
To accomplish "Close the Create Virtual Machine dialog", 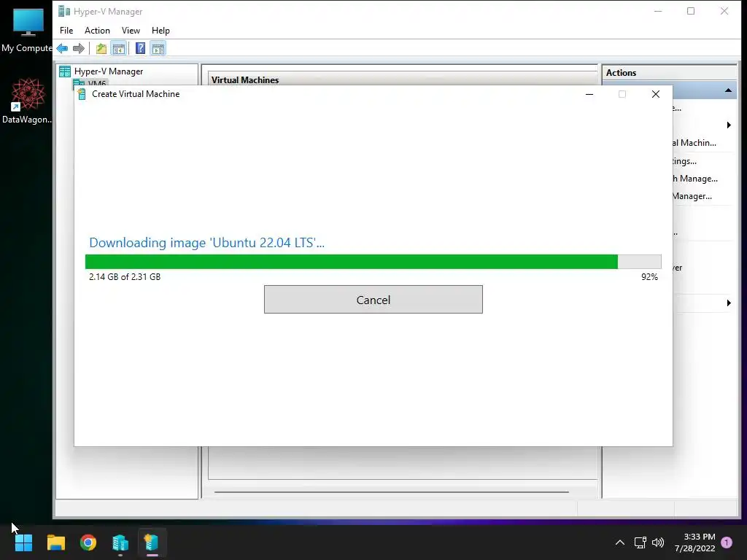I will coord(656,94).
